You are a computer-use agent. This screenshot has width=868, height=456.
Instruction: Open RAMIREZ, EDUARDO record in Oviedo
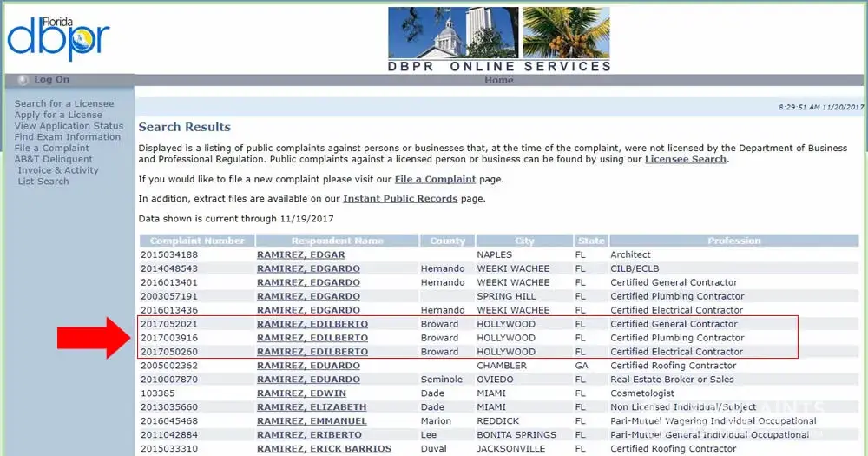click(x=308, y=380)
